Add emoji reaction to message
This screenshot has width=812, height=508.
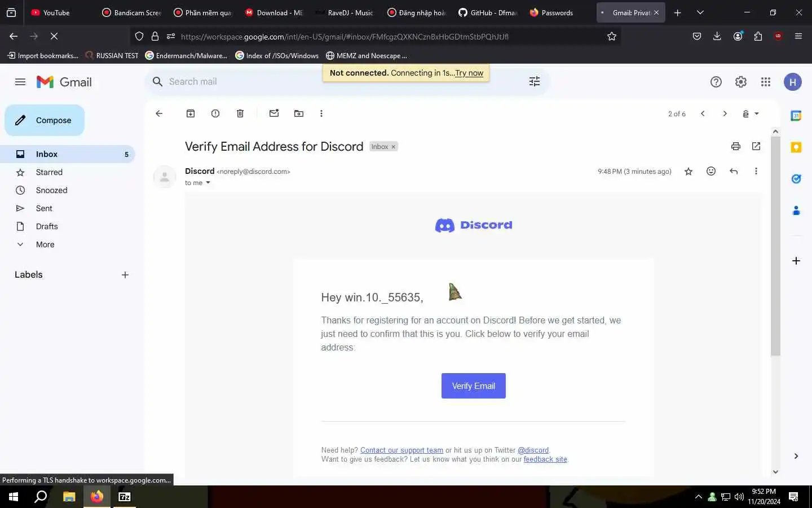point(711,171)
